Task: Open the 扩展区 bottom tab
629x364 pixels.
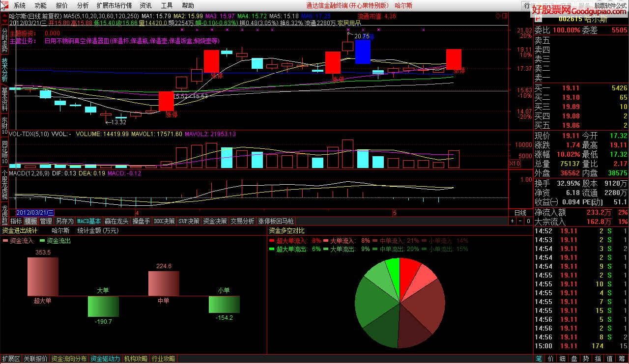Action: tap(11, 359)
